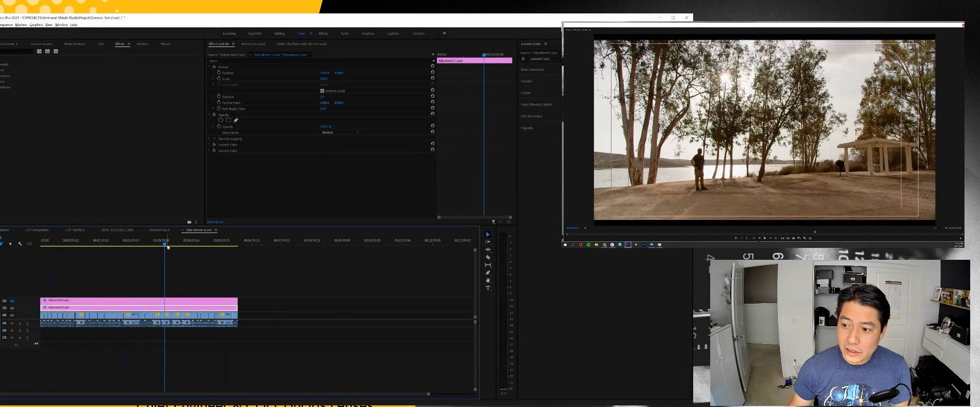The width and height of the screenshot is (980, 407).
Task: Open the Lumetri Color effect selector dropdown
Action: tap(541, 59)
